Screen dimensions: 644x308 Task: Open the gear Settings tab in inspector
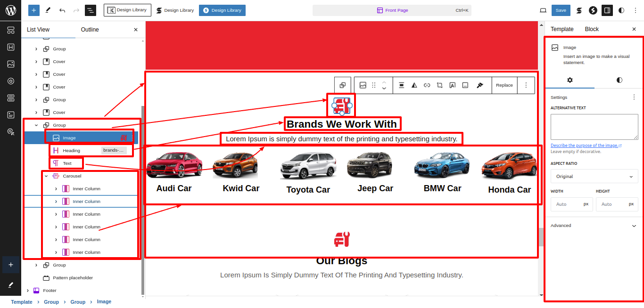pos(570,80)
